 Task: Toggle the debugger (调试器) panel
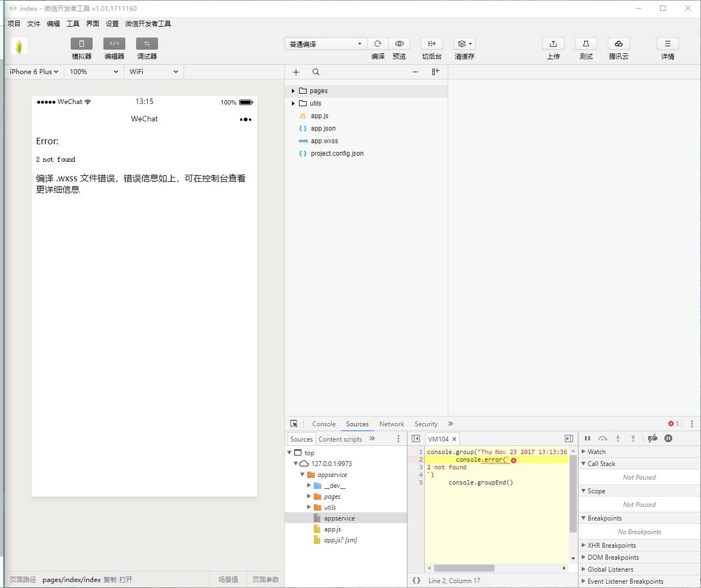147,44
